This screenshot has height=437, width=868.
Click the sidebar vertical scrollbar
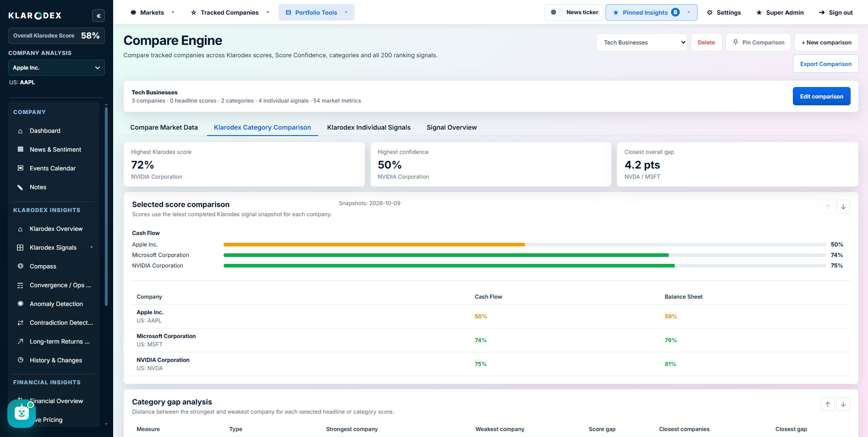106,206
